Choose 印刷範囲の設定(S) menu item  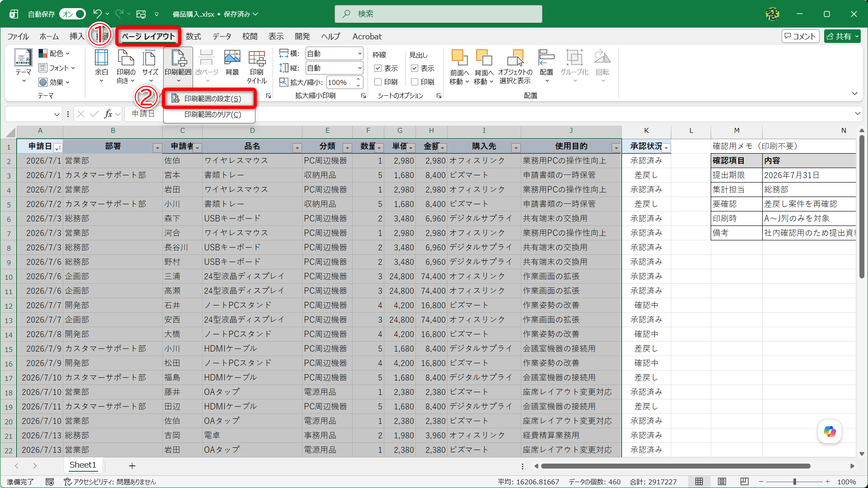coord(210,99)
